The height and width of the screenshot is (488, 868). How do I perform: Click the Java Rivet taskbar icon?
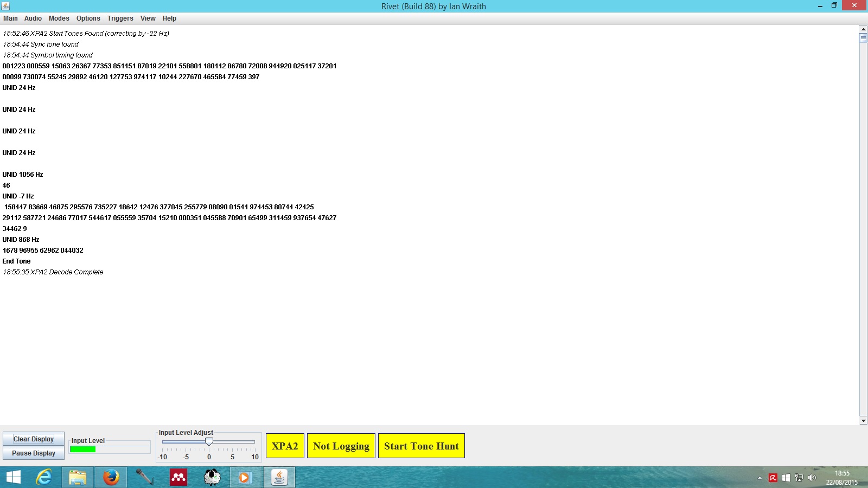click(279, 477)
